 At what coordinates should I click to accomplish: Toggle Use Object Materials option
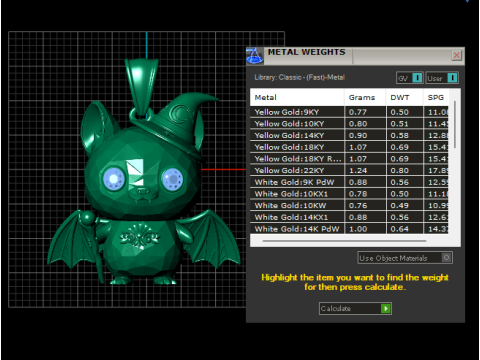(405, 258)
